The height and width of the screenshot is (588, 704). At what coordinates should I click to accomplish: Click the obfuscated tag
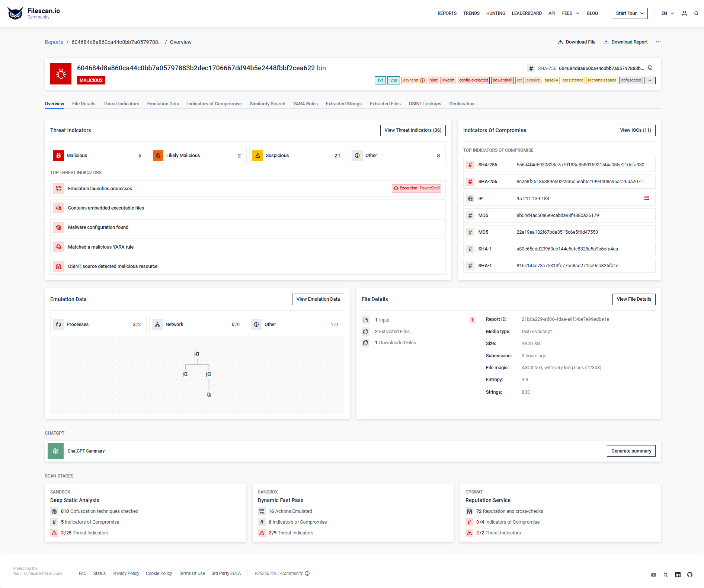(631, 80)
